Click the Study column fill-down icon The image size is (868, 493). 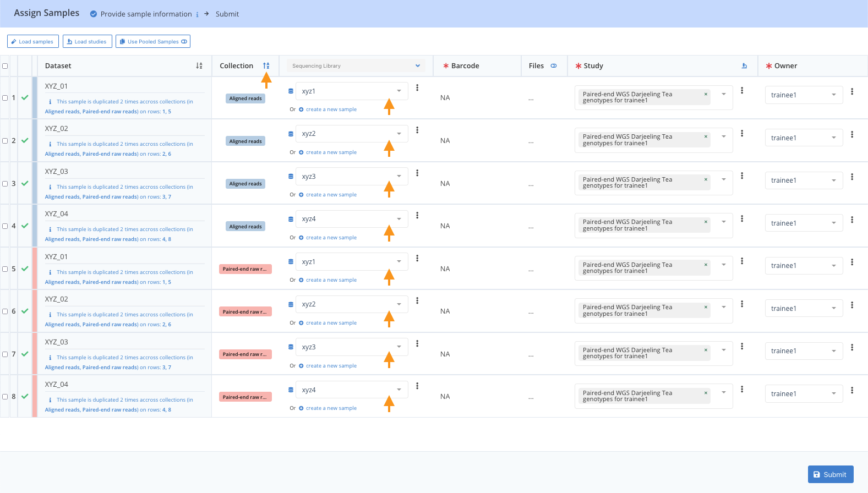tap(745, 66)
